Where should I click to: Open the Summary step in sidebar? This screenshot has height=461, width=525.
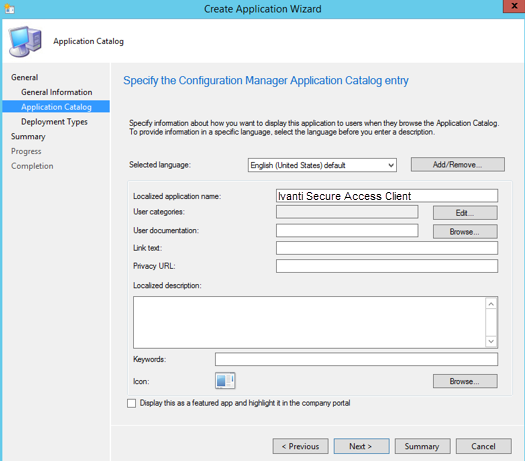[28, 137]
